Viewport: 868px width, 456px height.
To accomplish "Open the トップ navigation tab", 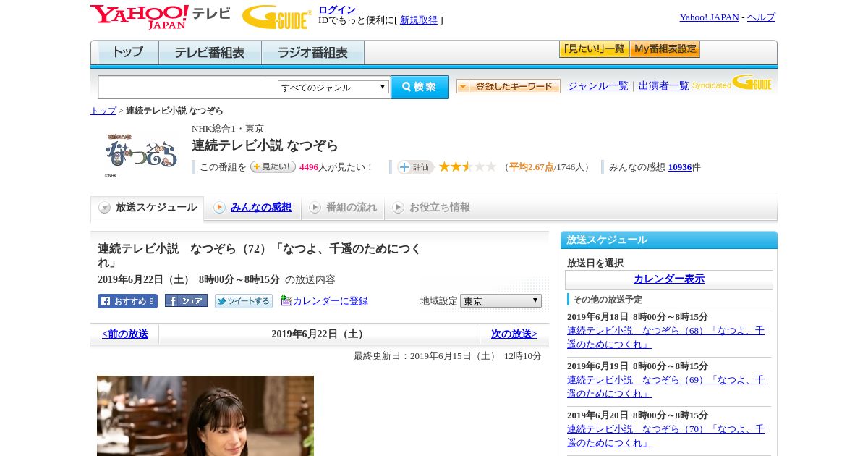I will 128,52.
